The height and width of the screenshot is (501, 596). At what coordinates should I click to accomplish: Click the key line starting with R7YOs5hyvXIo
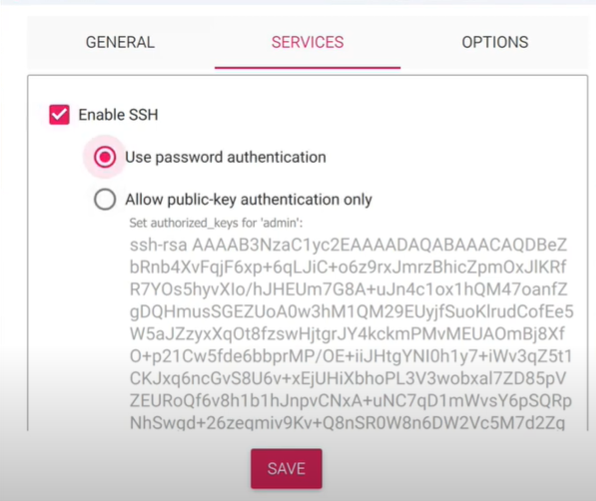tap(348, 290)
